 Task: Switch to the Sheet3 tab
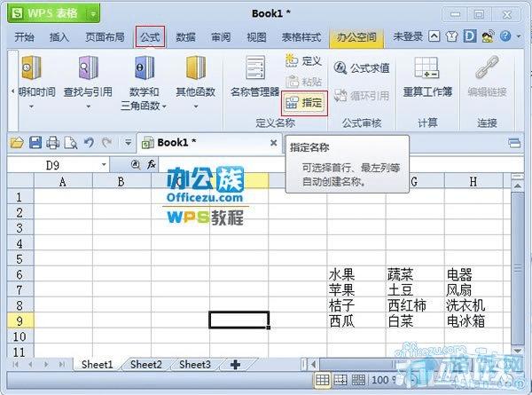pos(195,365)
